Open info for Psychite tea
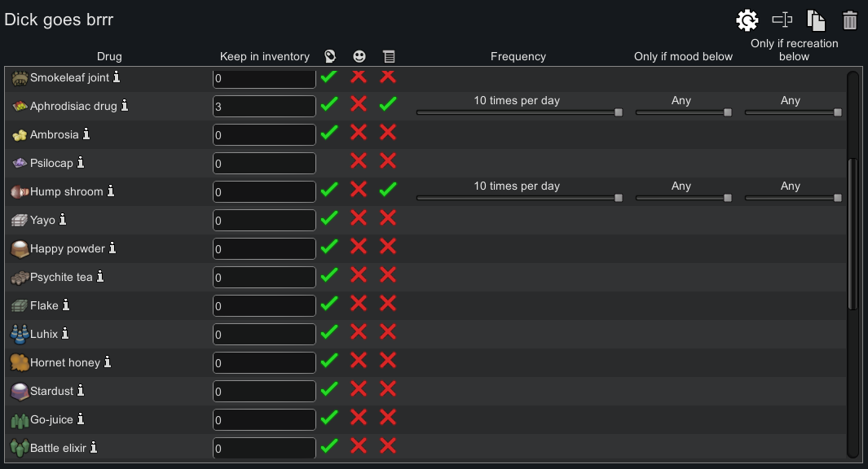Image resolution: width=868 pixels, height=469 pixels. click(100, 276)
